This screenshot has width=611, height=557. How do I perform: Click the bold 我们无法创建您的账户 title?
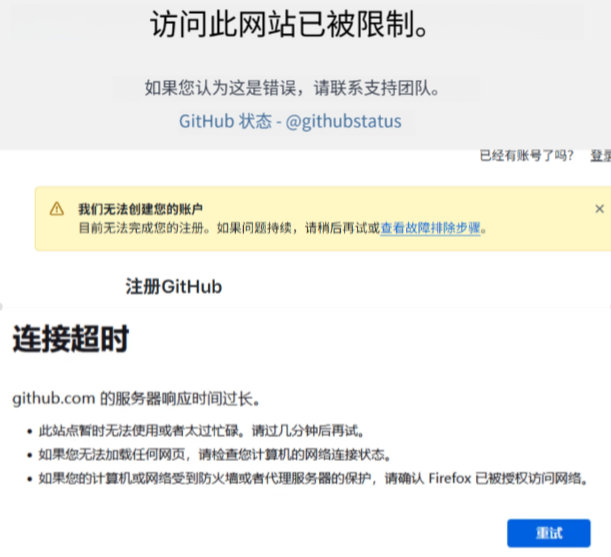[x=141, y=209]
